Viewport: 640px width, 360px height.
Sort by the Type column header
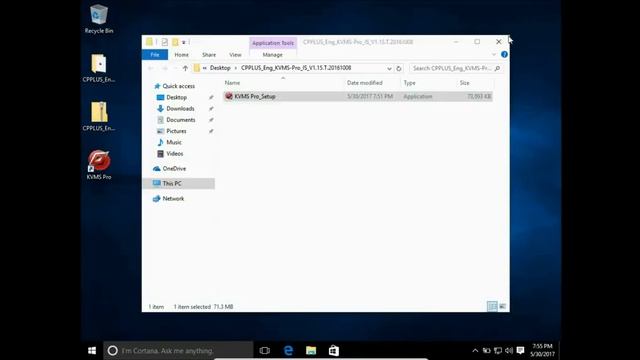409,83
